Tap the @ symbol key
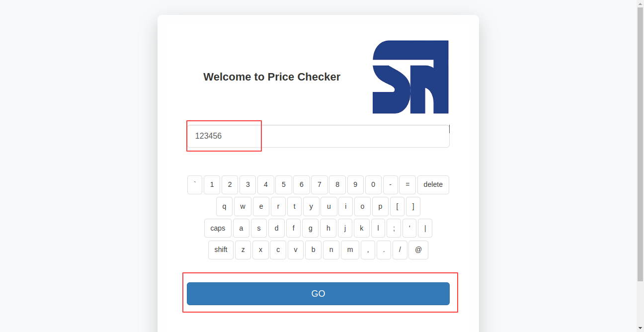 pos(418,250)
